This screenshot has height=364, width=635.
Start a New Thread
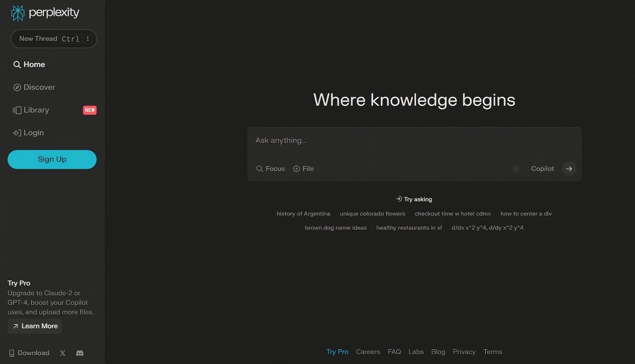tap(53, 38)
